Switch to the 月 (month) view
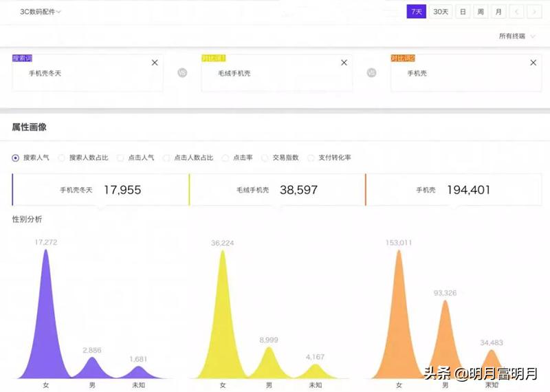550x392 pixels. tap(498, 12)
